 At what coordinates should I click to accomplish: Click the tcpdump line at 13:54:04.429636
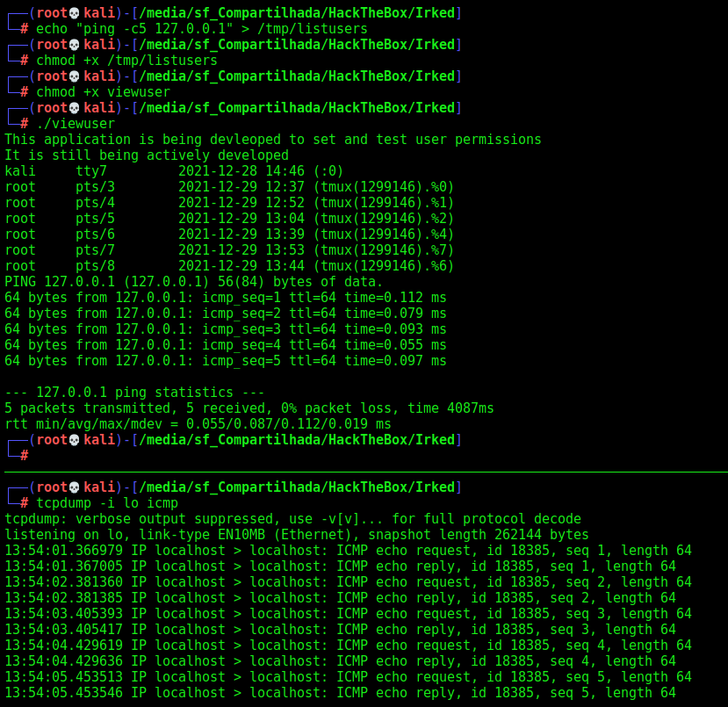341,660
